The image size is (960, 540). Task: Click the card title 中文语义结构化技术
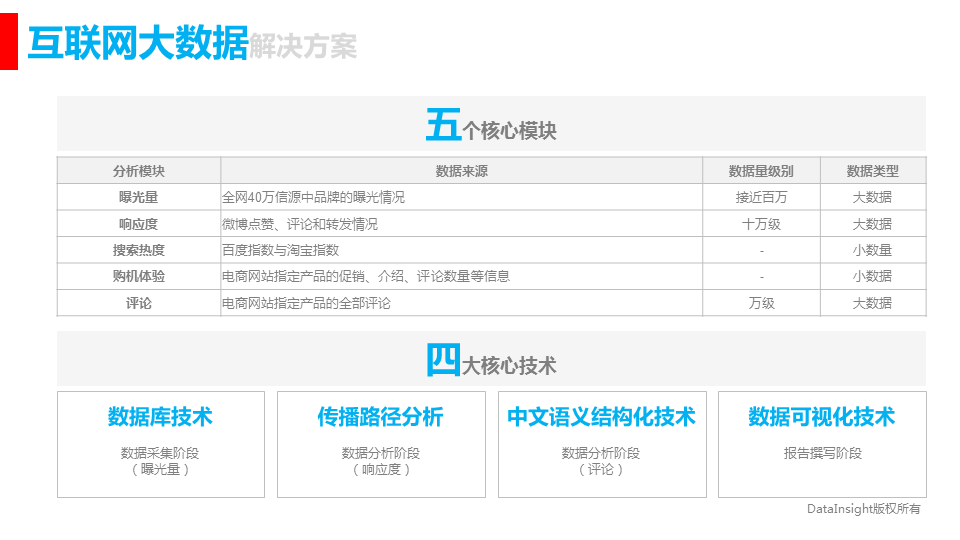click(x=601, y=417)
